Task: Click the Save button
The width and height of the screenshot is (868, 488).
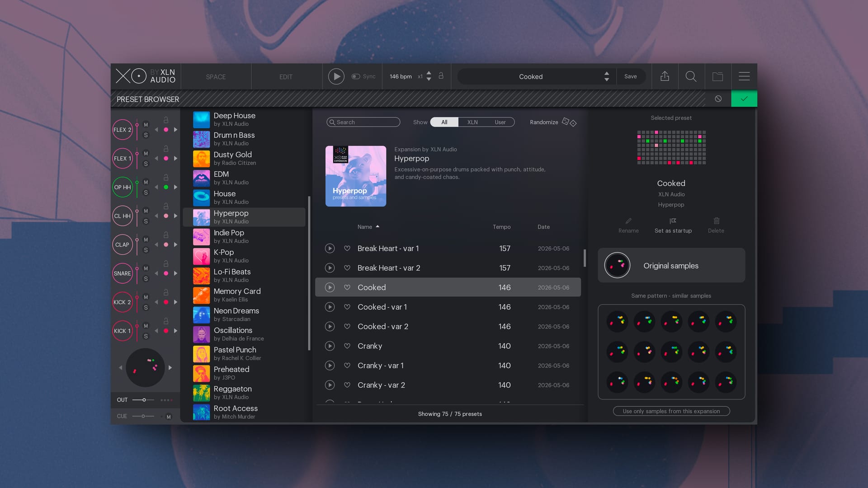Action: pos(630,76)
